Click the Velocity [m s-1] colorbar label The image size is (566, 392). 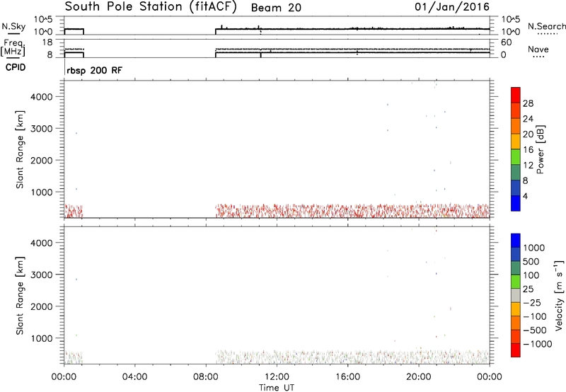click(x=559, y=295)
